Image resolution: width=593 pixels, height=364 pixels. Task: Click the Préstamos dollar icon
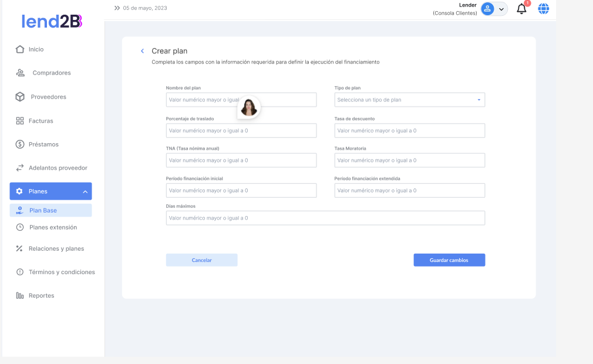[20, 144]
